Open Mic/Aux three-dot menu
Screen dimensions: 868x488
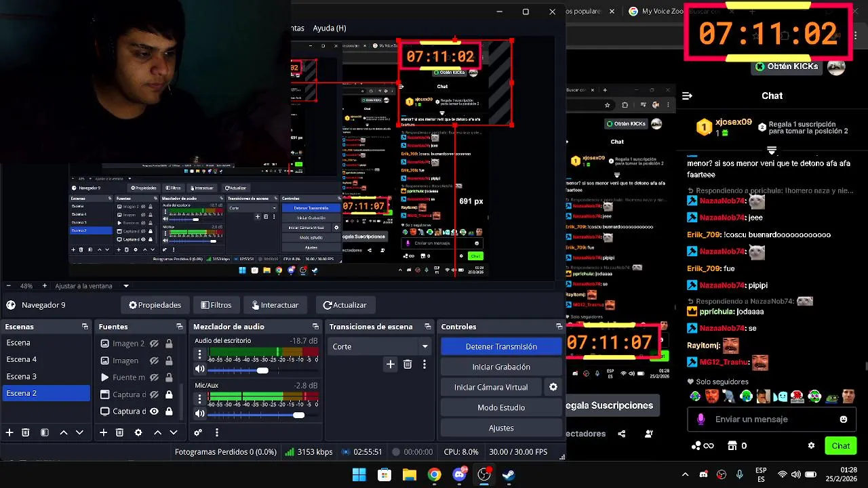coord(199,399)
